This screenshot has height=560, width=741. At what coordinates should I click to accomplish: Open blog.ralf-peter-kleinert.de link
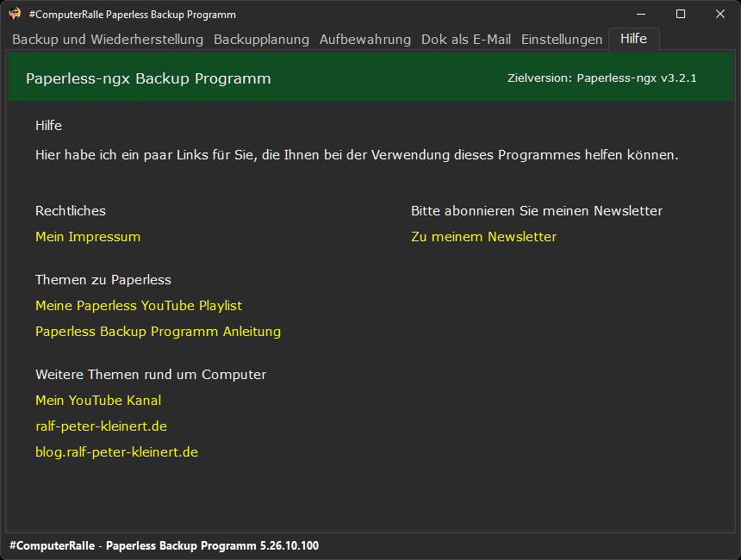point(116,452)
